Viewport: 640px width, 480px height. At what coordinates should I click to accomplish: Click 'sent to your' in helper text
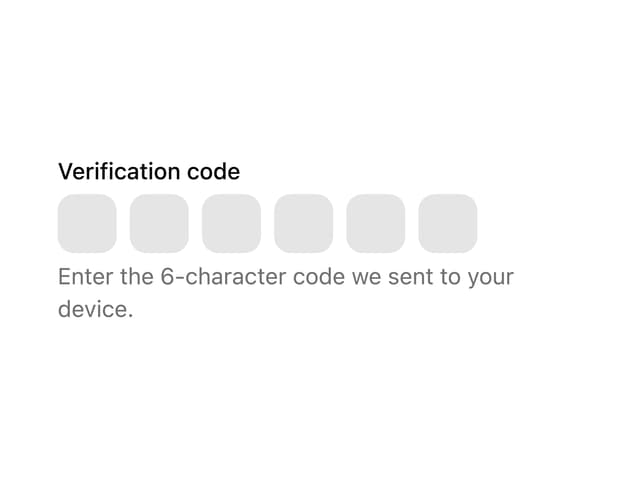tap(451, 278)
